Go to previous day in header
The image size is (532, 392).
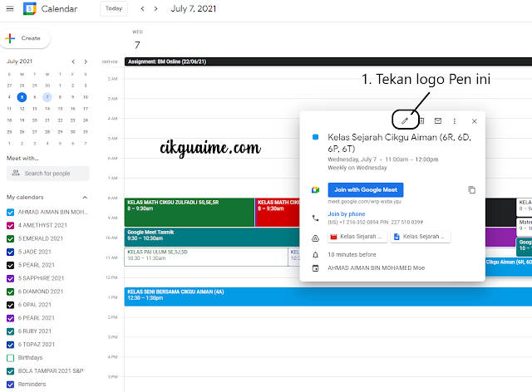[x=142, y=9]
